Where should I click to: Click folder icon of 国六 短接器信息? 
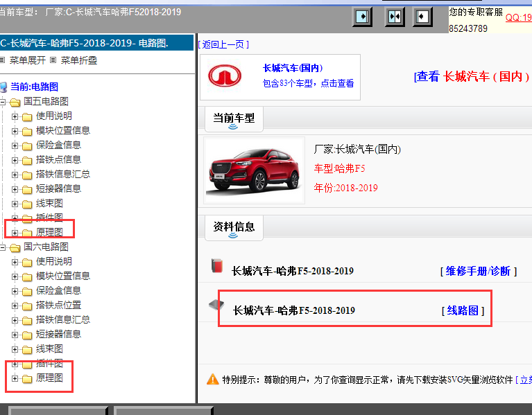click(27, 335)
